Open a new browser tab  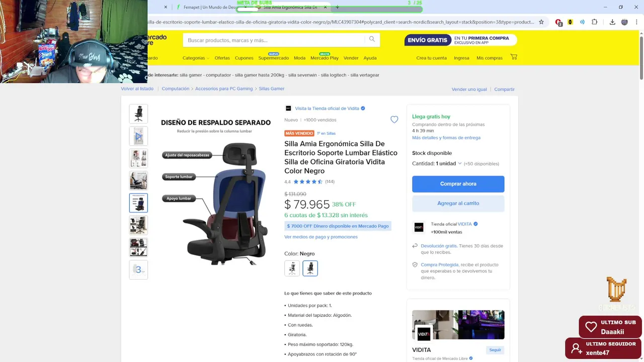(337, 8)
